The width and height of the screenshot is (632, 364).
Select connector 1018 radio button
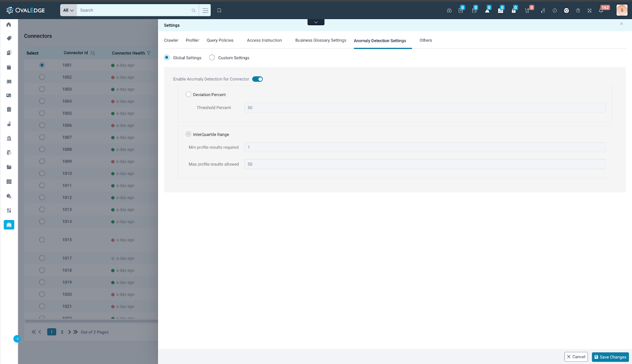point(42,270)
